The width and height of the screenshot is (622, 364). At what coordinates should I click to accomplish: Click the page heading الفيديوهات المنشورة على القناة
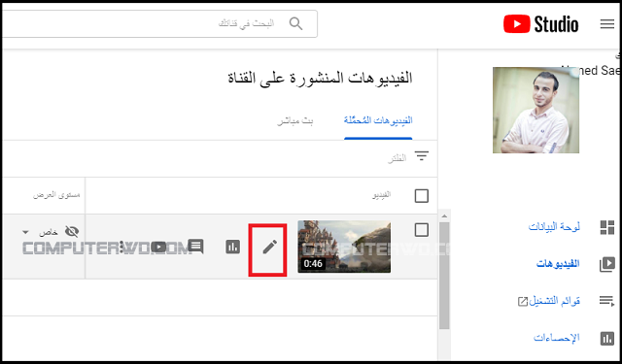click(320, 78)
